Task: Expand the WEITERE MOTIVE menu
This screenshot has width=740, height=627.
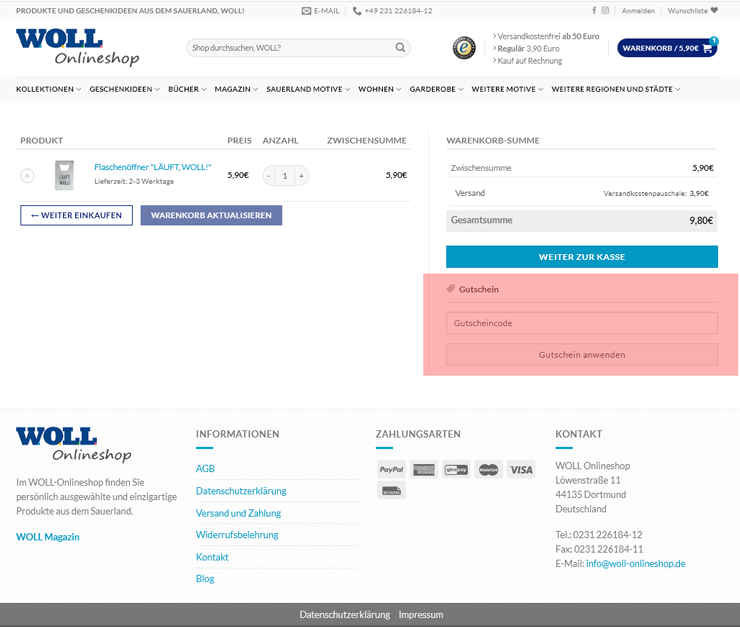Action: tap(507, 89)
